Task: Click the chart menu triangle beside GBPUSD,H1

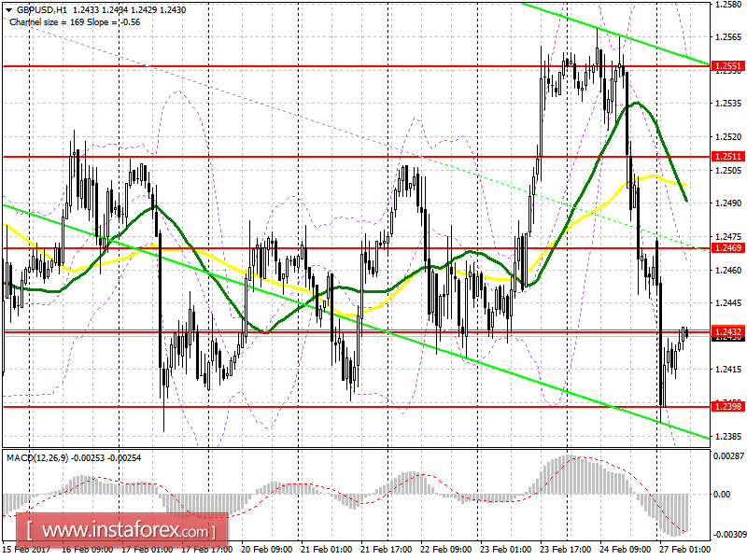Action: coord(8,10)
